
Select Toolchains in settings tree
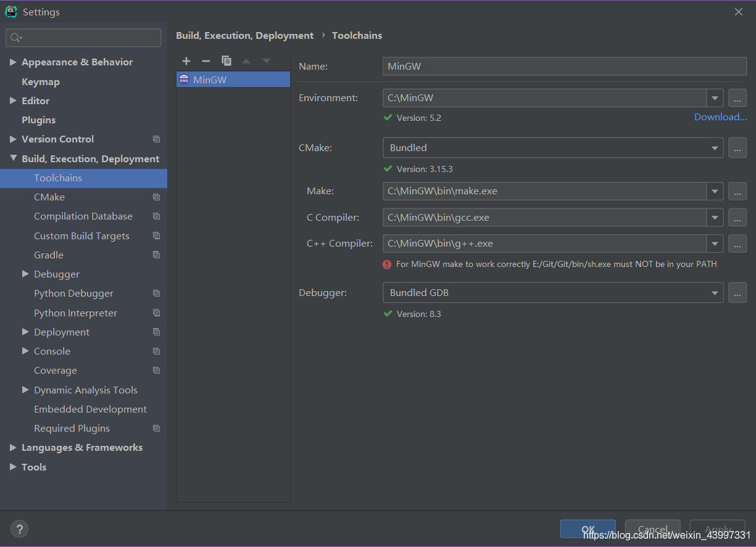tap(83, 178)
